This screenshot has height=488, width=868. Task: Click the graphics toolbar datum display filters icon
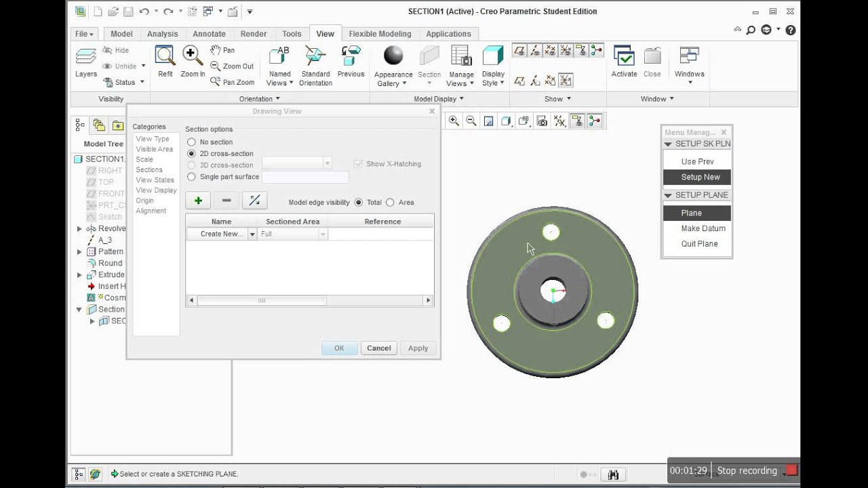point(559,121)
